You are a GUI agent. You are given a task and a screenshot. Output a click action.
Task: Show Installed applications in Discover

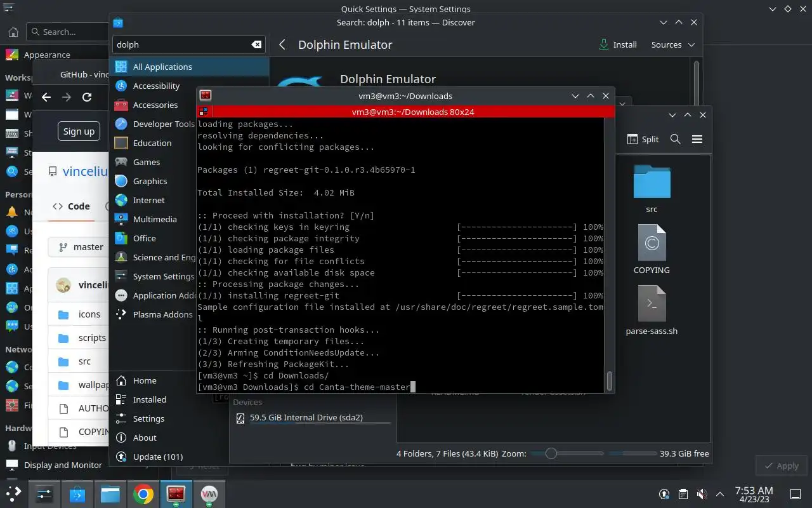click(150, 399)
